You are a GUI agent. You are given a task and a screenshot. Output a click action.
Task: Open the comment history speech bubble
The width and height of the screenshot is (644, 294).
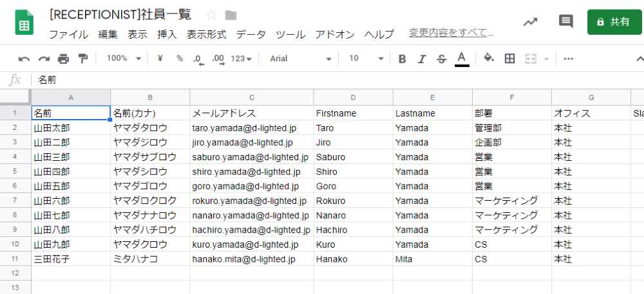(x=565, y=22)
